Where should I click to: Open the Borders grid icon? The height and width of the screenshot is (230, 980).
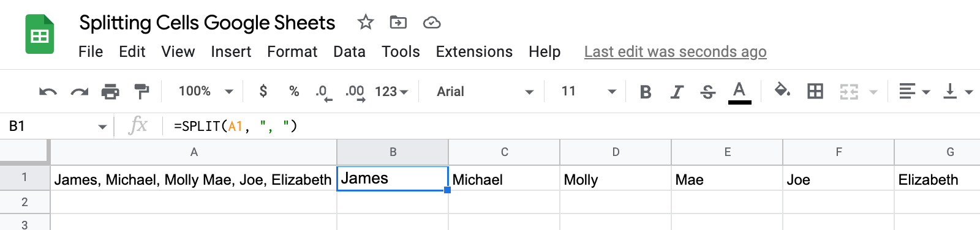click(815, 91)
